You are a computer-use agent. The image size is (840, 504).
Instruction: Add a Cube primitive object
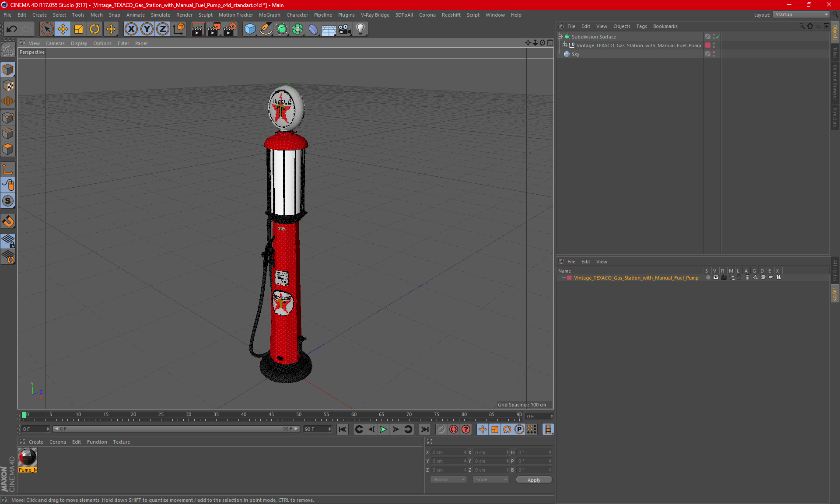point(250,29)
